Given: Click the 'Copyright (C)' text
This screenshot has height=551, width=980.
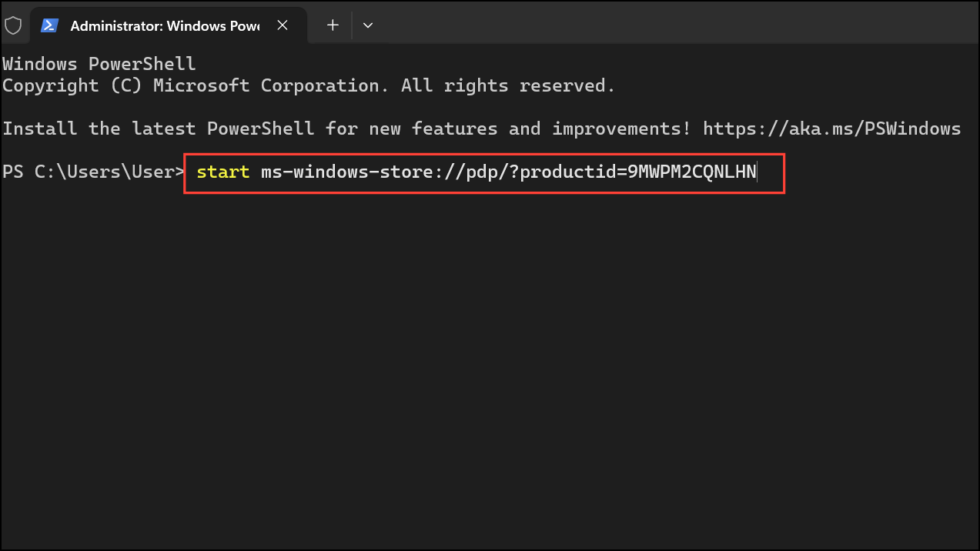Looking at the screenshot, I should (x=72, y=85).
